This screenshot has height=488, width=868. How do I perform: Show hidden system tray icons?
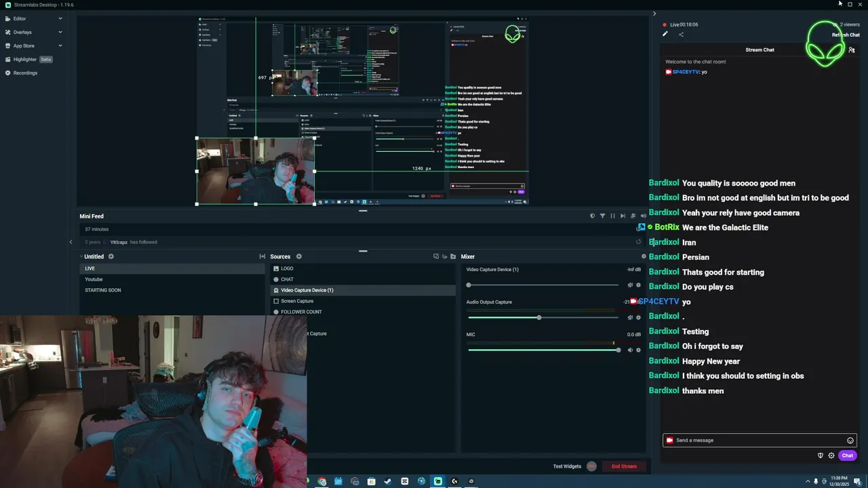pyautogui.click(x=808, y=481)
